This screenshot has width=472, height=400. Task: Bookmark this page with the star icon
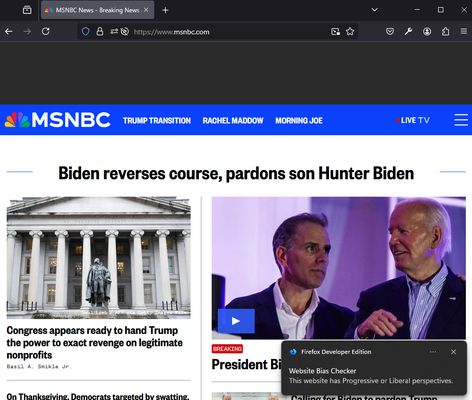point(350,32)
